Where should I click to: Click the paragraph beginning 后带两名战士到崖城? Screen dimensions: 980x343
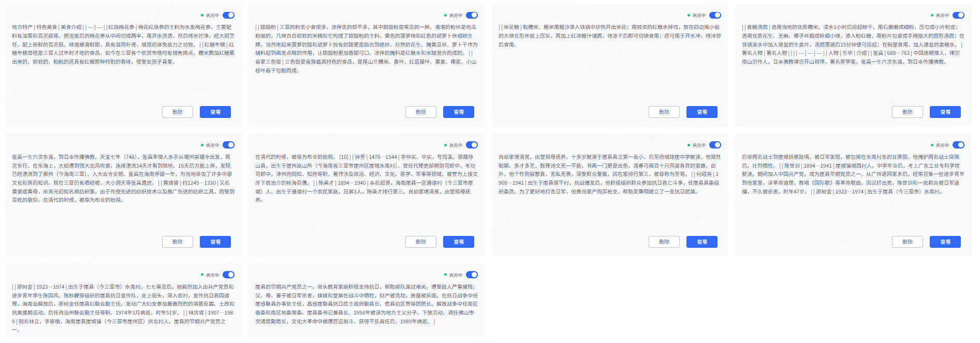pyautogui.click(x=853, y=174)
